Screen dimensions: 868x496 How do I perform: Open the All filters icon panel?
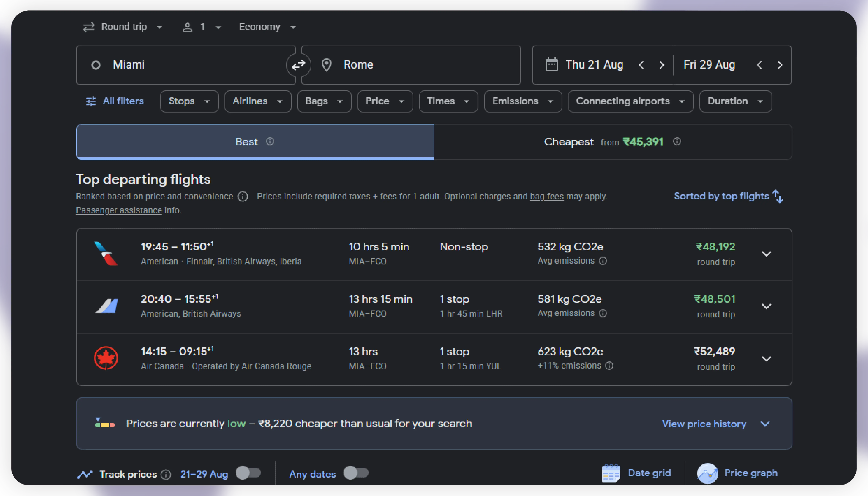[91, 101]
